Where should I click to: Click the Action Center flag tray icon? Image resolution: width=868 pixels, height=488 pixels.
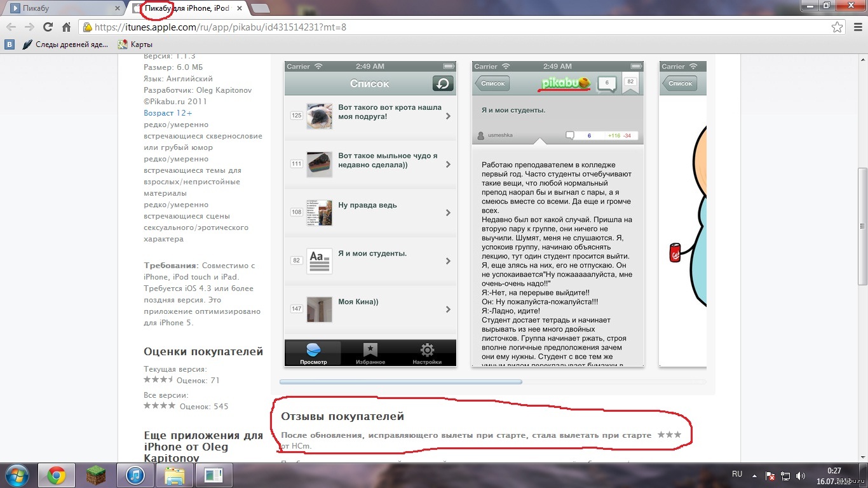(770, 475)
